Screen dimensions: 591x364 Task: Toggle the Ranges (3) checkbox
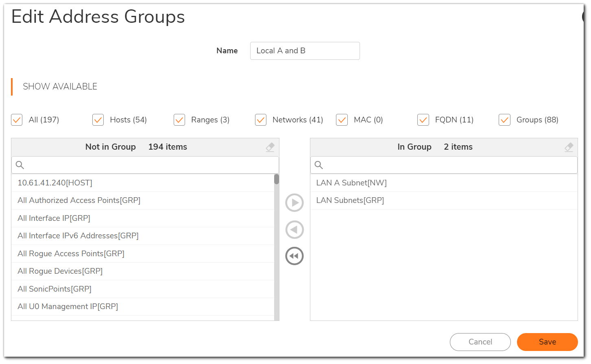tap(179, 120)
